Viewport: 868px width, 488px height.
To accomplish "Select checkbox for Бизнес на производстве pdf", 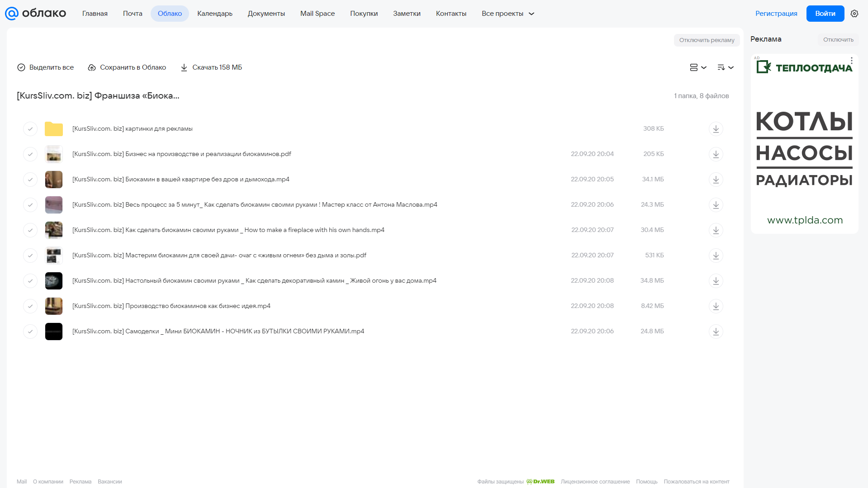I will [x=30, y=154].
